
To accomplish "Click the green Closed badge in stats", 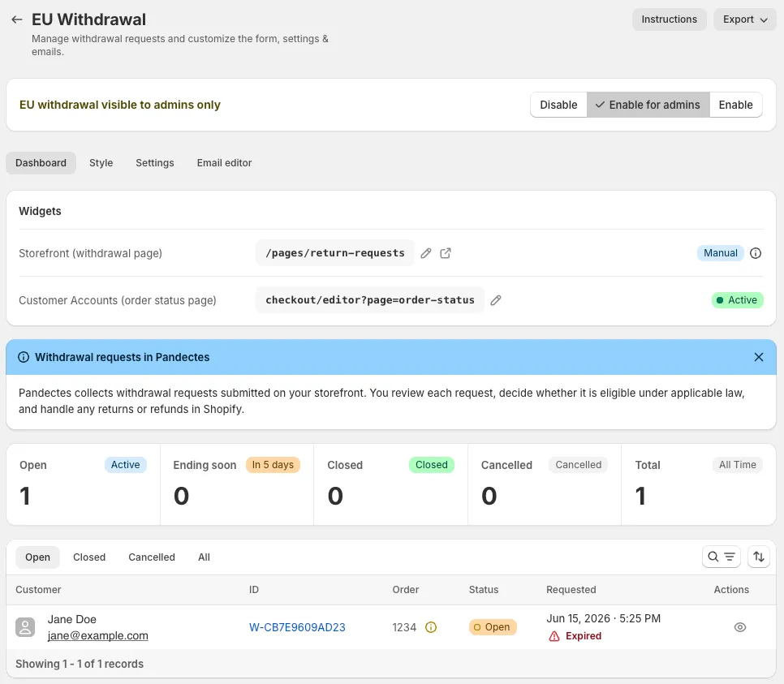I will coord(432,465).
